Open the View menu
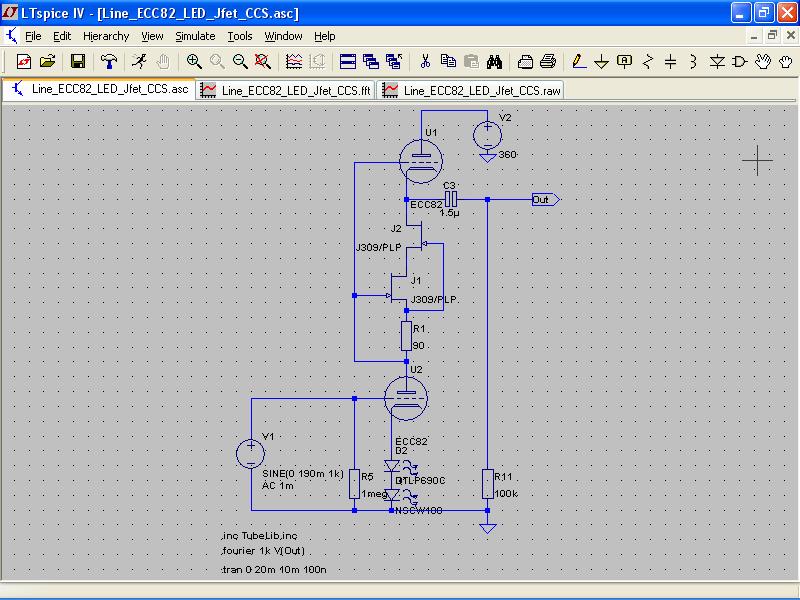 [x=152, y=36]
